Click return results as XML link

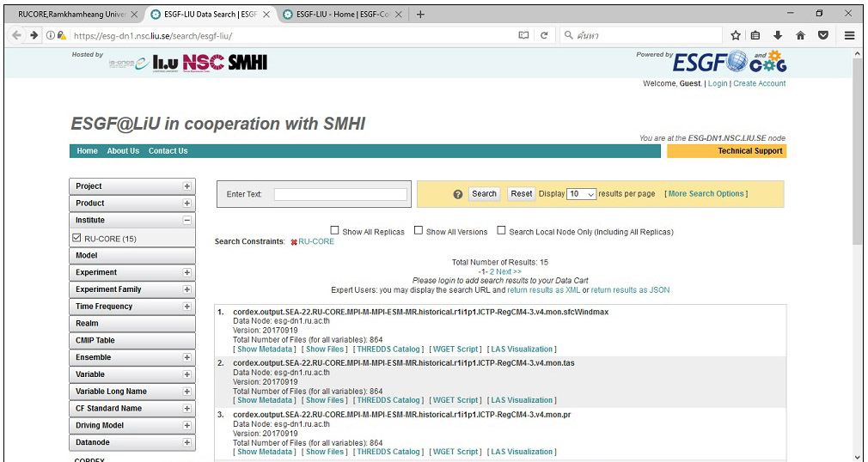point(544,290)
